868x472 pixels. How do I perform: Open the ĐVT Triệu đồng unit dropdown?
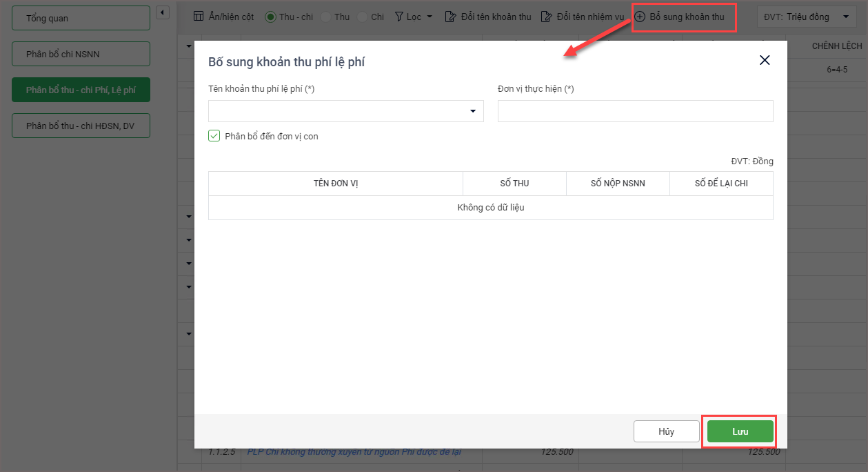pyautogui.click(x=846, y=17)
